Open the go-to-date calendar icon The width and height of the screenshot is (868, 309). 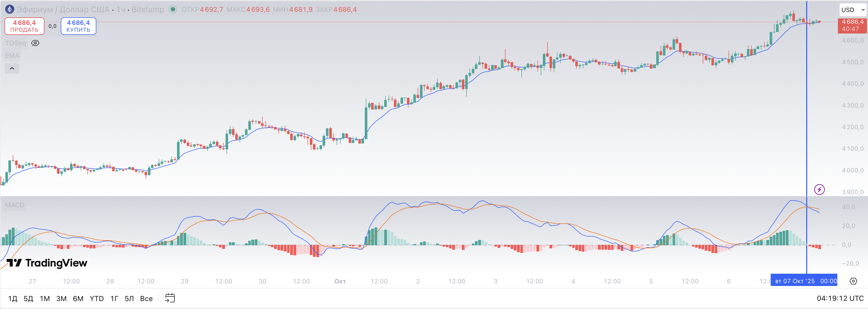170,298
